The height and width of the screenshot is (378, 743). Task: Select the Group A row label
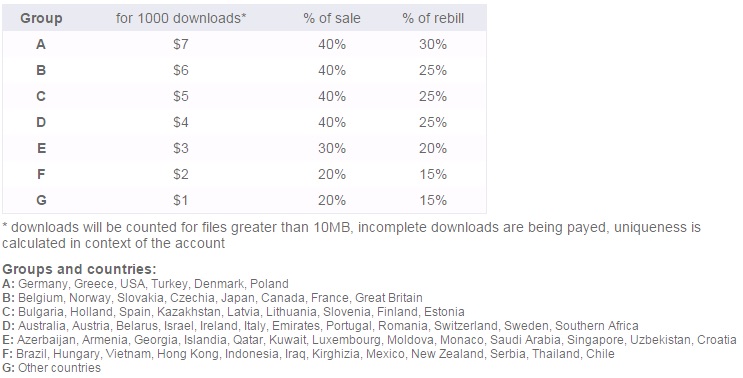pos(41,45)
